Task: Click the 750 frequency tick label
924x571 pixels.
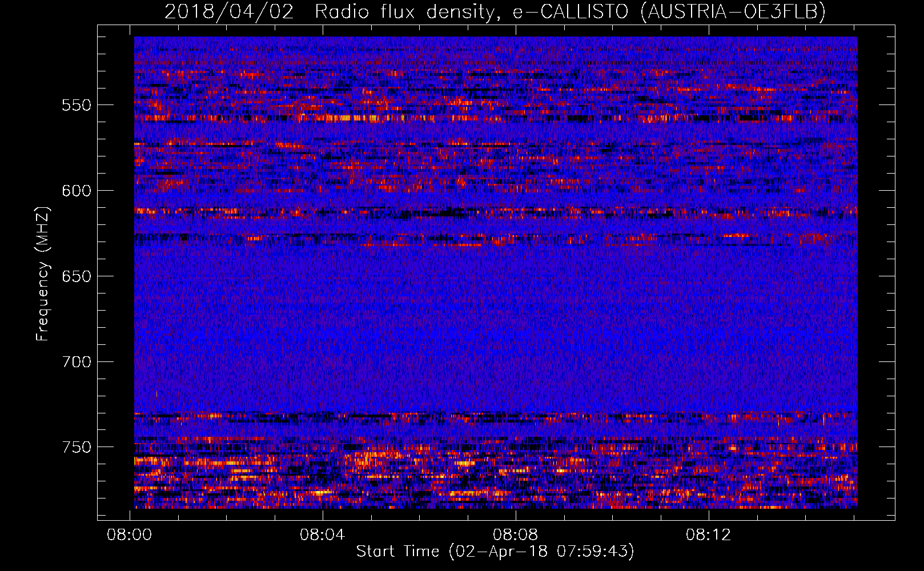Action: [x=77, y=447]
